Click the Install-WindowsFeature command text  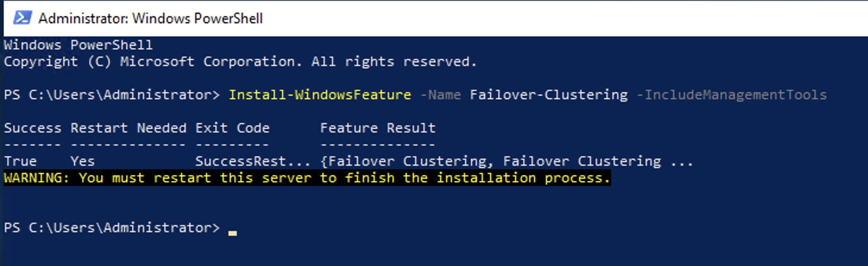(x=319, y=95)
